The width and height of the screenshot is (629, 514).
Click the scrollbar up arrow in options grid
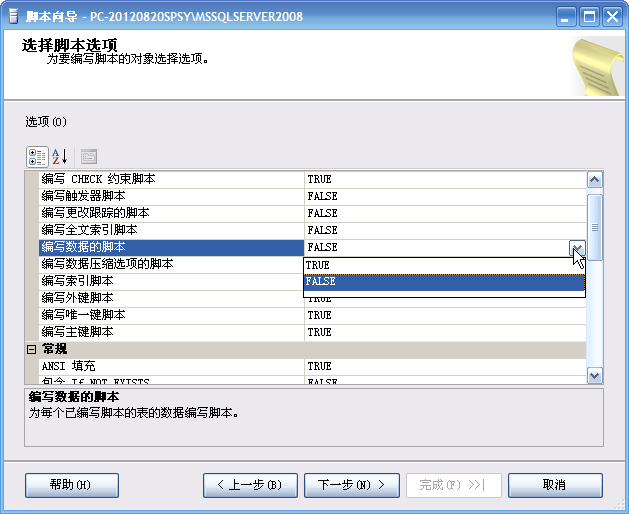pos(595,179)
